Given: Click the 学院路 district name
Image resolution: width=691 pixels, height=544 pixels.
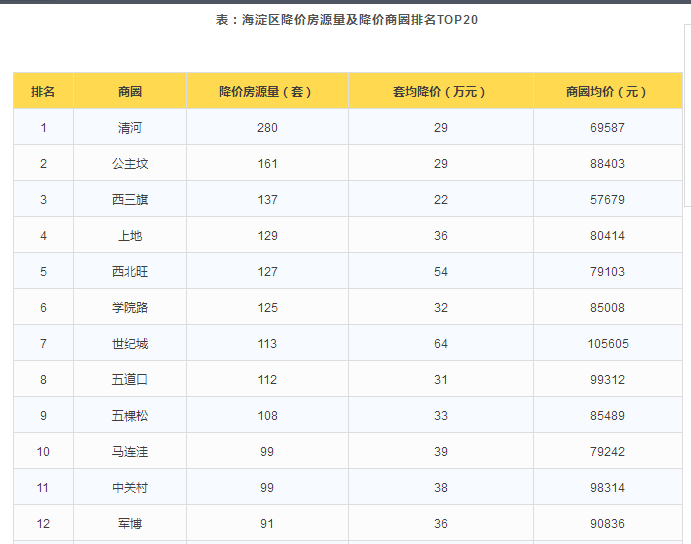Looking at the screenshot, I should 130,307.
